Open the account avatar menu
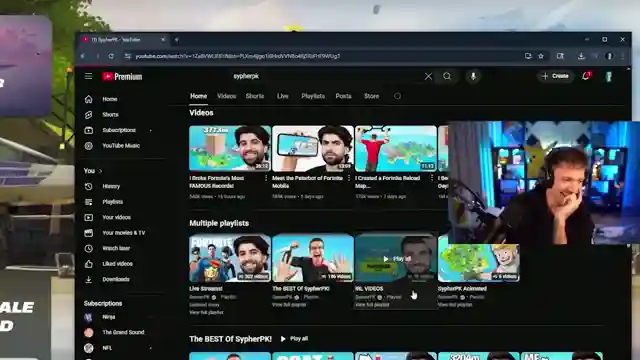640x360 pixels. tap(609, 76)
